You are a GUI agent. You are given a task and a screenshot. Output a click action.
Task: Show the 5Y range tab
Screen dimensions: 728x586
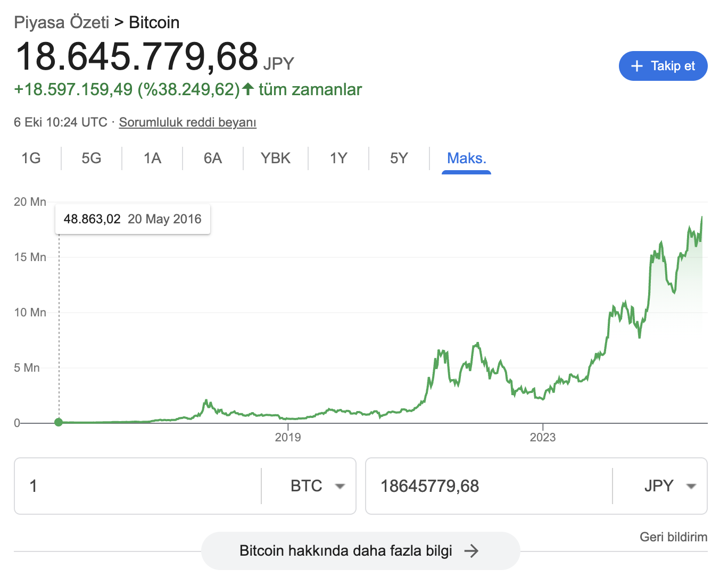[x=399, y=158]
